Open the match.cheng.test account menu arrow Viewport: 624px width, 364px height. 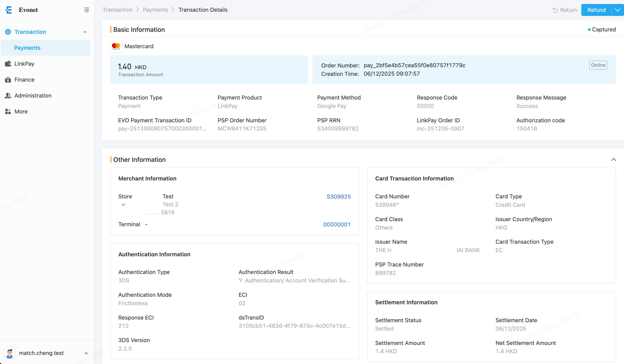point(86,353)
